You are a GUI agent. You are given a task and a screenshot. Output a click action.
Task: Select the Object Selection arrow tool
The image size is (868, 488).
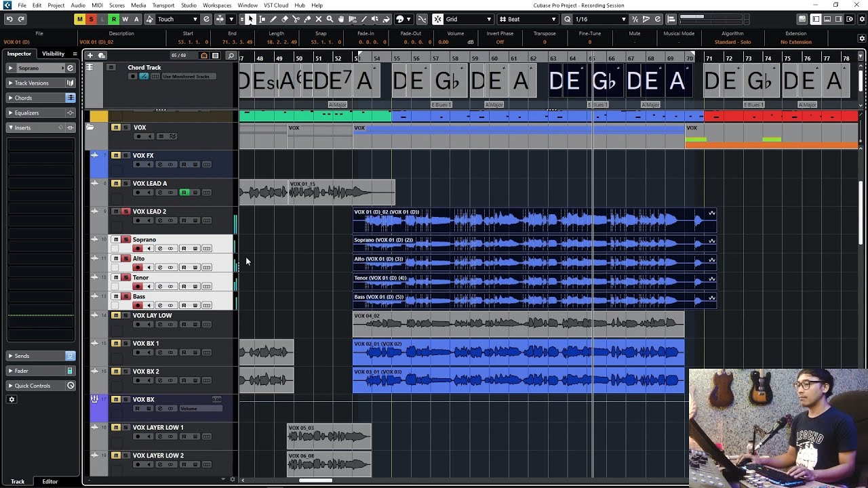coord(250,19)
